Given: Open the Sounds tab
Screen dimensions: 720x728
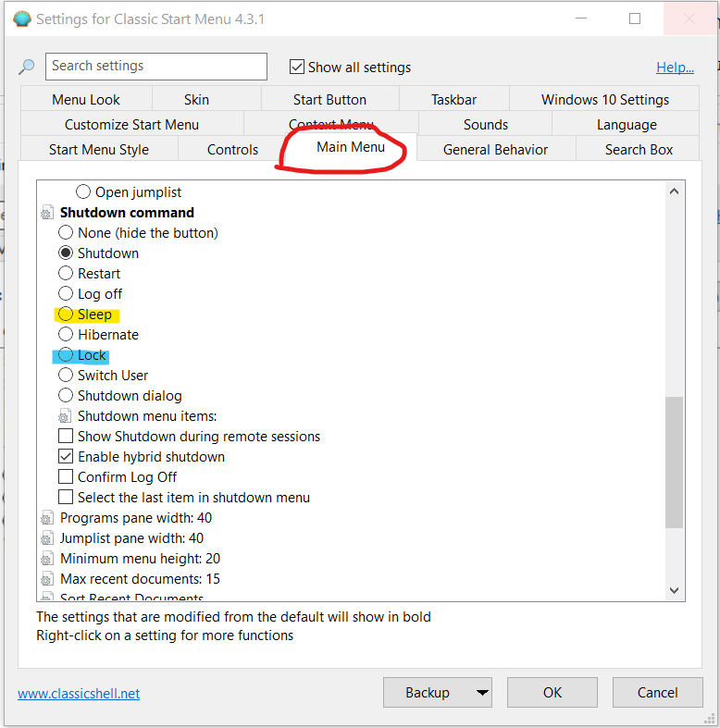Looking at the screenshot, I should [x=486, y=125].
